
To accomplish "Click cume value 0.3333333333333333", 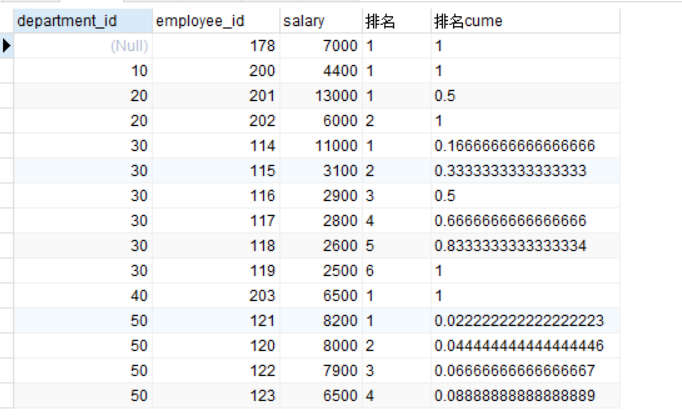I will 525,171.
